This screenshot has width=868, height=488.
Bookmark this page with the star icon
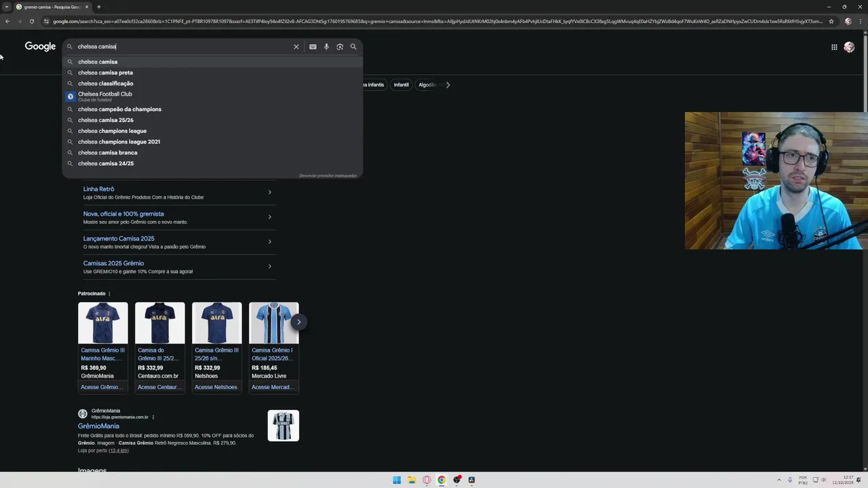[x=831, y=21]
